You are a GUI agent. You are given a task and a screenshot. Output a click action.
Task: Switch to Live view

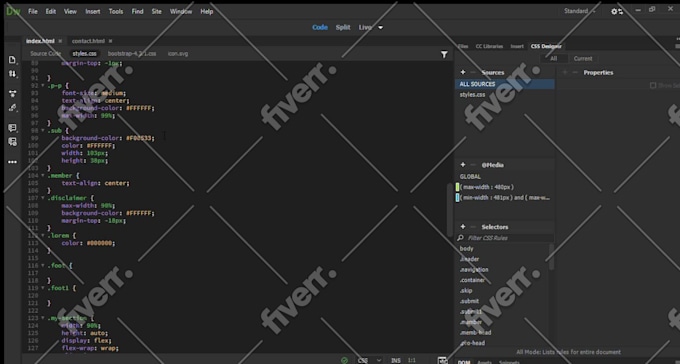365,27
